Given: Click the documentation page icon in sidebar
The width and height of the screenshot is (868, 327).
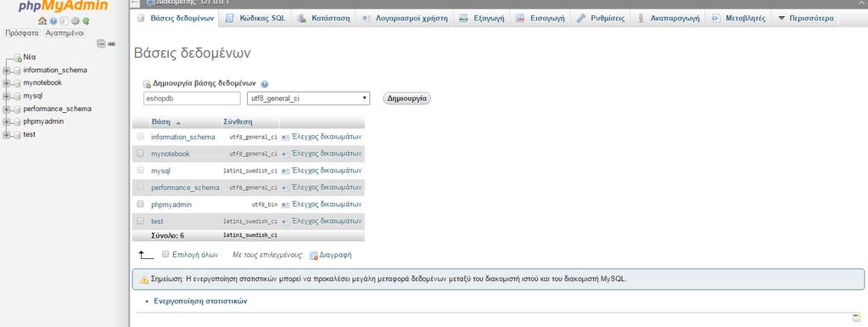Looking at the screenshot, I should click(64, 21).
